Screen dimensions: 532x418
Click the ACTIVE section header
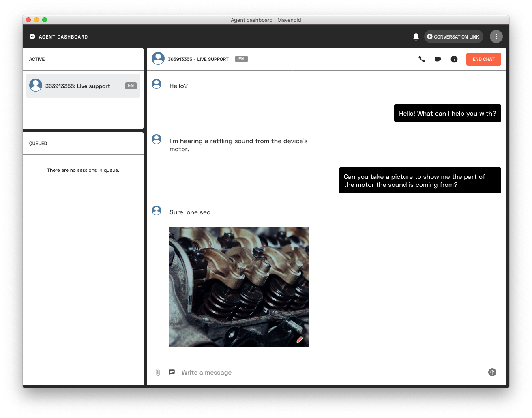click(37, 59)
